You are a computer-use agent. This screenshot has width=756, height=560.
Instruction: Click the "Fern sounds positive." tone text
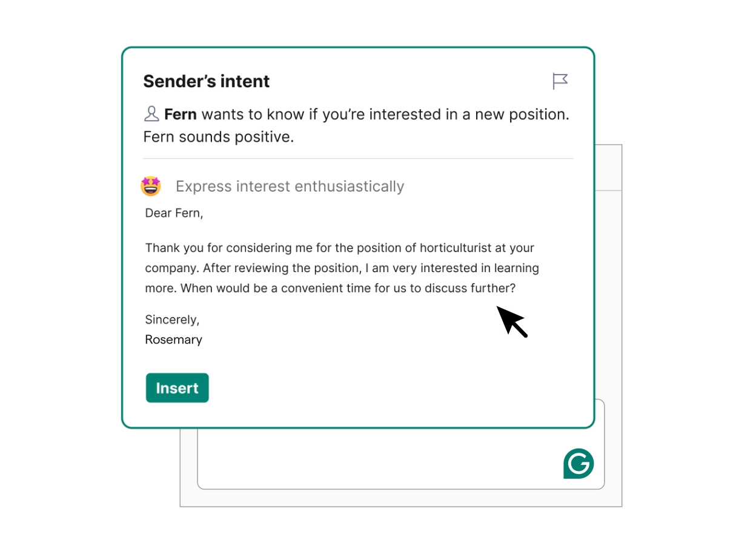pyautogui.click(x=218, y=137)
